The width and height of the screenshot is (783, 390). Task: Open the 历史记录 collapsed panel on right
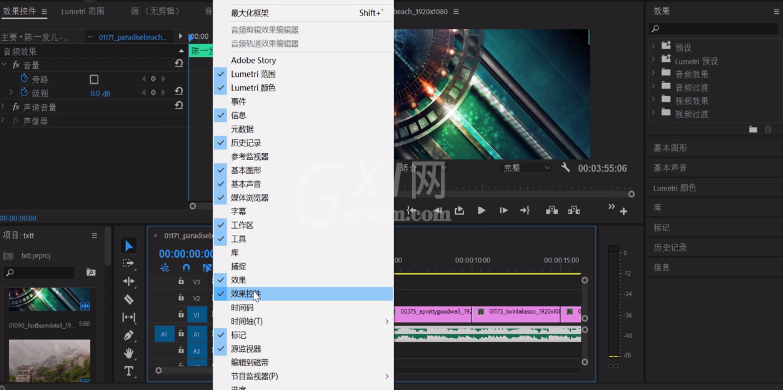pyautogui.click(x=671, y=247)
